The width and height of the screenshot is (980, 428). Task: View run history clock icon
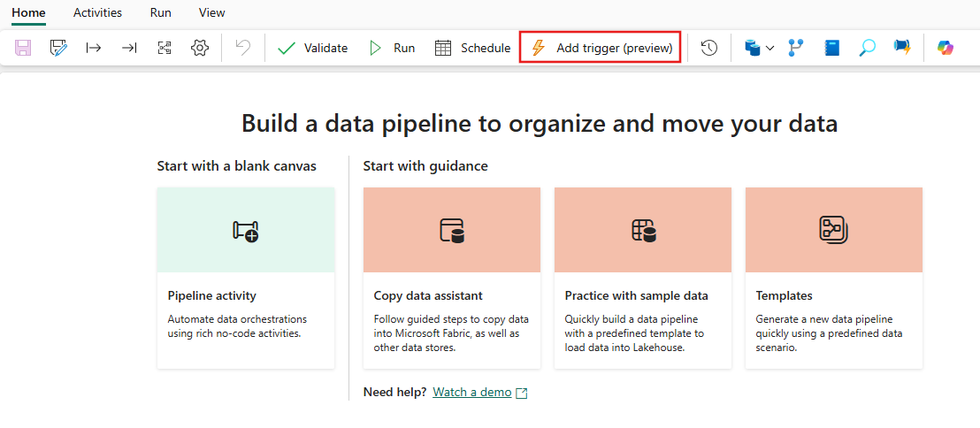708,48
